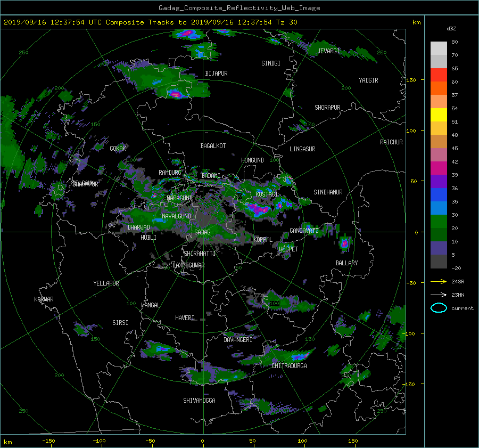Screen dimensions: 479x448
Task: Click the SIRSI city label
Action: (x=120, y=323)
